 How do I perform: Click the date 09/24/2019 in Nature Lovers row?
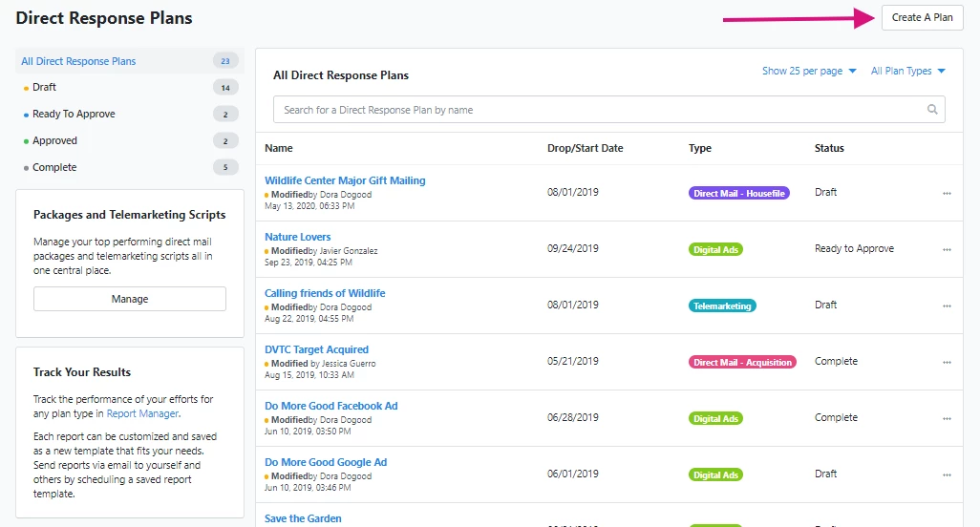click(x=572, y=248)
